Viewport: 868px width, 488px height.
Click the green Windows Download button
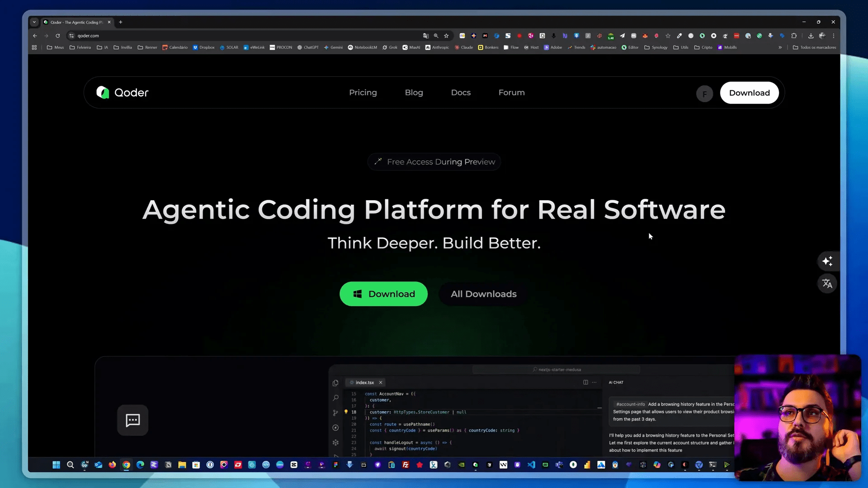[383, 294]
